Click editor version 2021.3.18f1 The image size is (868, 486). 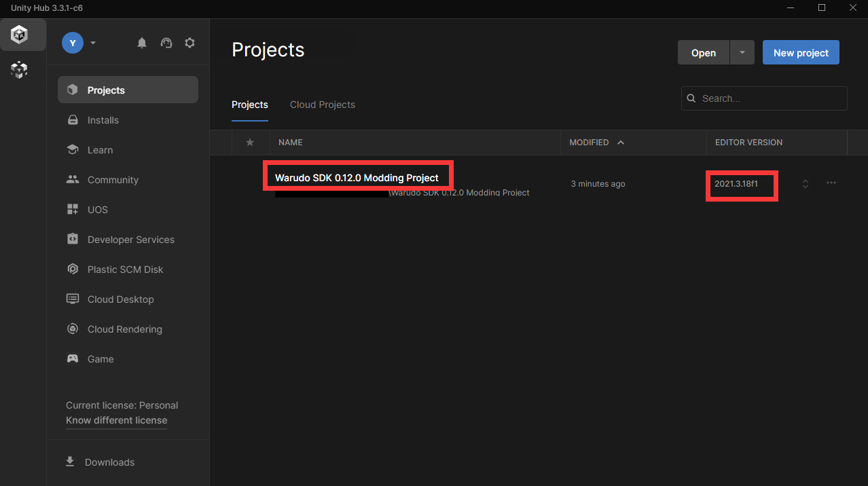[736, 183]
